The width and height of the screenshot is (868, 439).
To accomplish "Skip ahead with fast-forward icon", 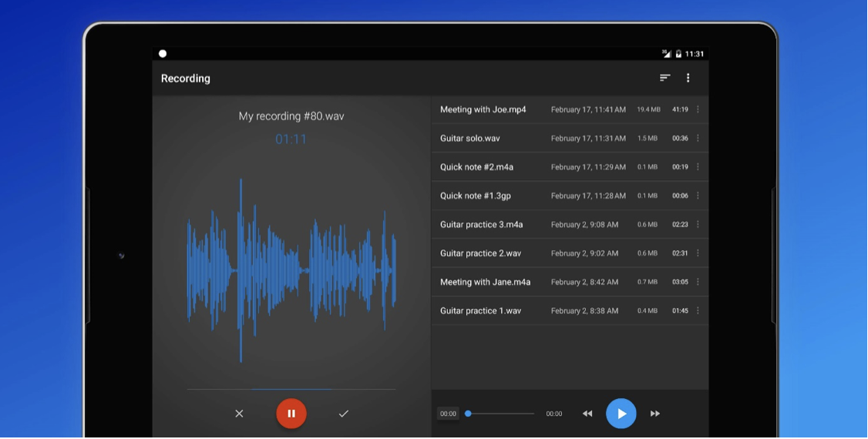I will coord(655,414).
